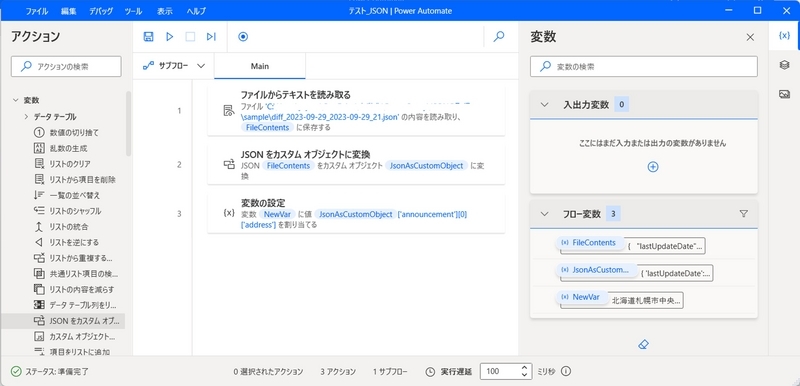Increase the run delay with up arrow
The height and width of the screenshot is (386, 800).
[x=524, y=367]
